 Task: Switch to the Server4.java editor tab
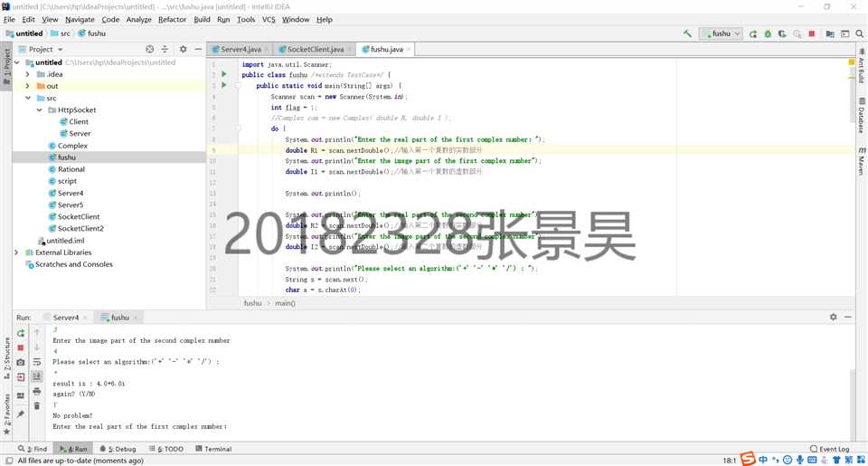[241, 50]
